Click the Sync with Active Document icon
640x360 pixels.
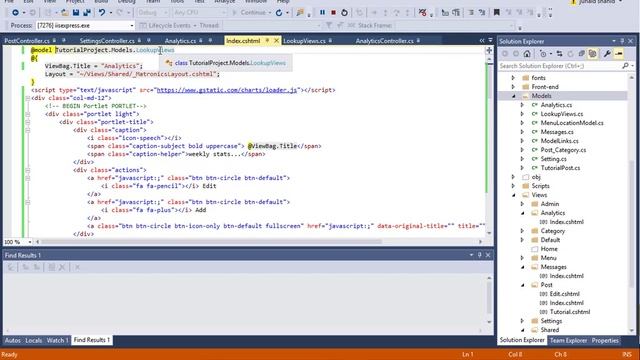coord(560,54)
